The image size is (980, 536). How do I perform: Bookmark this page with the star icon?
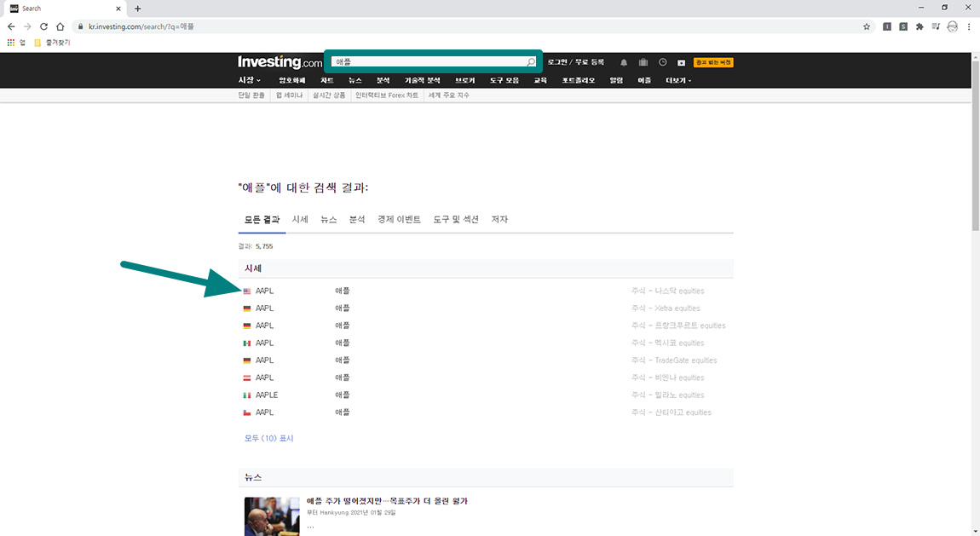(x=867, y=27)
